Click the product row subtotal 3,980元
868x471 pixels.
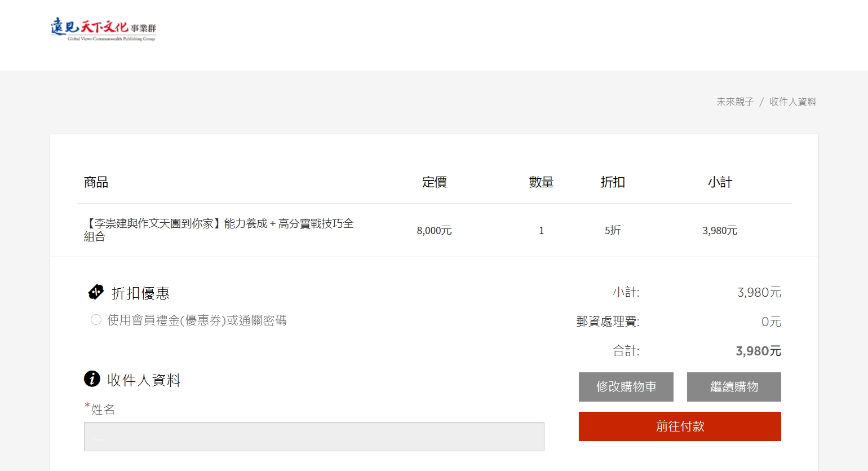720,230
